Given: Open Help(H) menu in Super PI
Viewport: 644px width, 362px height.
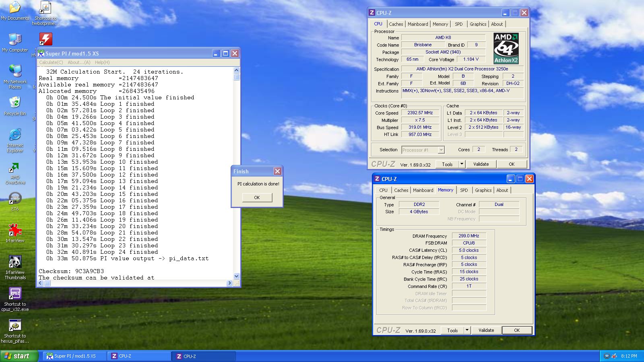Looking at the screenshot, I should click(102, 62).
